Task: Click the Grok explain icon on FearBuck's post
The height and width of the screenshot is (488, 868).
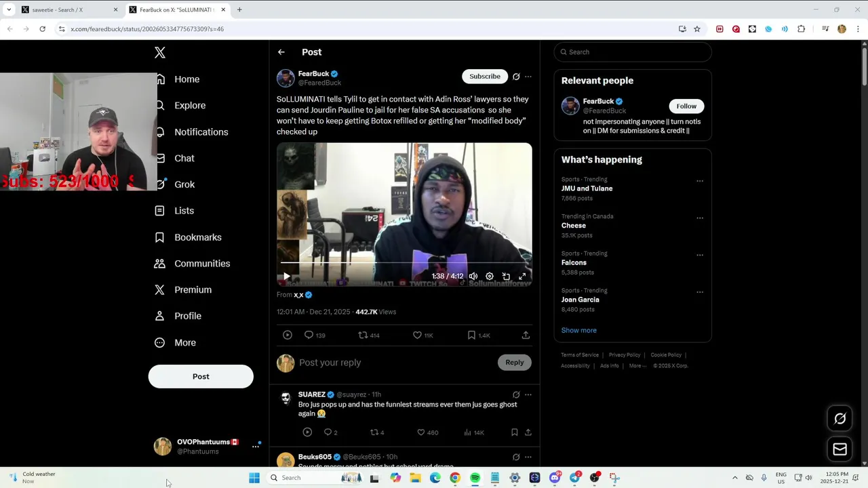Action: pyautogui.click(x=516, y=77)
